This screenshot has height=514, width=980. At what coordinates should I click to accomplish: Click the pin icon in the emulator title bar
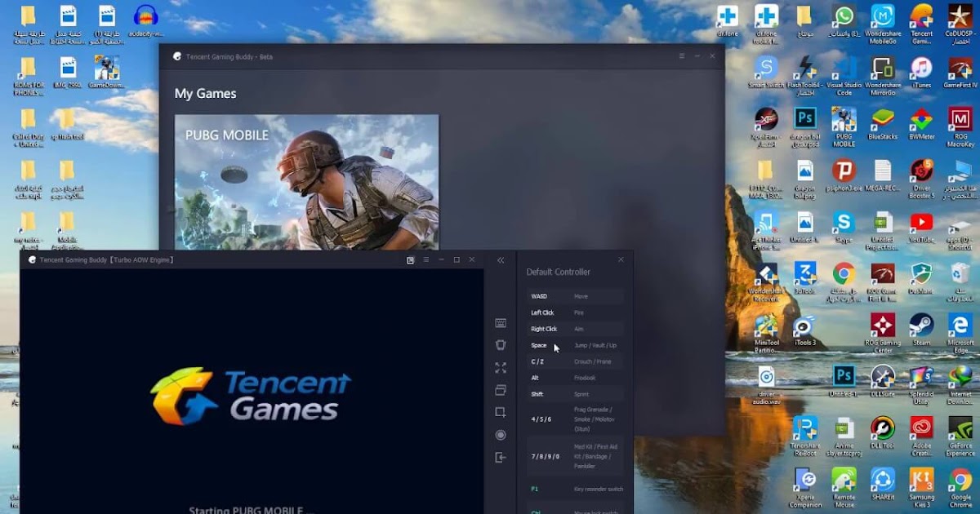pyautogui.click(x=411, y=259)
